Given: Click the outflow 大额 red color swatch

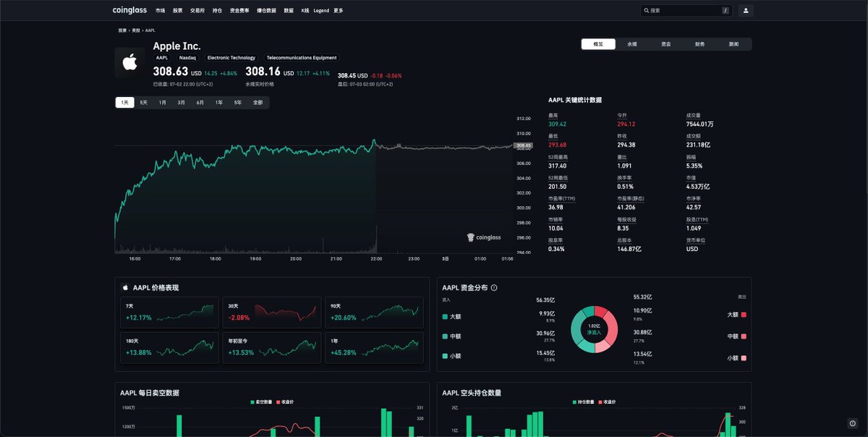Looking at the screenshot, I should click(x=744, y=315).
